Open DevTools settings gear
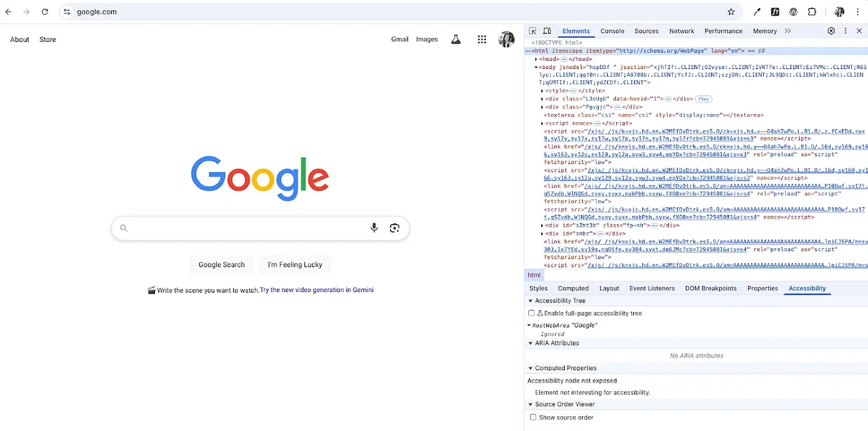 831,31
